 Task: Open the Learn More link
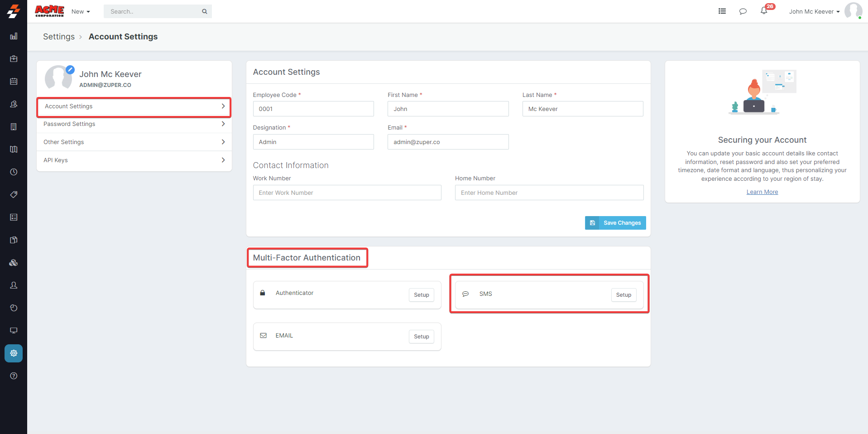(x=762, y=192)
